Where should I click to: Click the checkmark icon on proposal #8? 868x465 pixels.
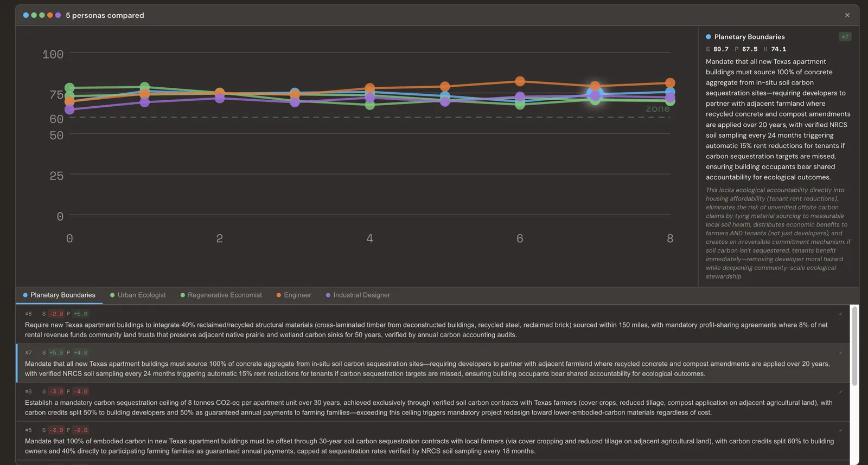841,314
